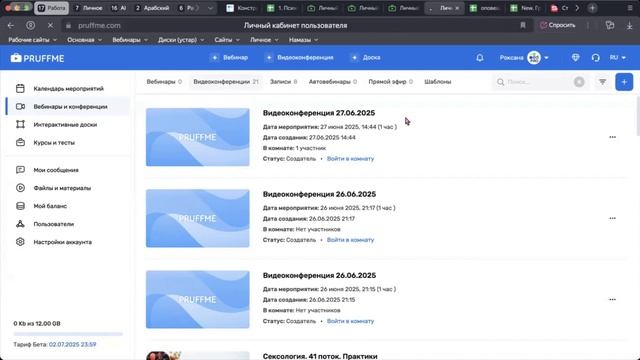Click the PRUFFME logo in header
This screenshot has width=640, height=360.
[x=38, y=58]
